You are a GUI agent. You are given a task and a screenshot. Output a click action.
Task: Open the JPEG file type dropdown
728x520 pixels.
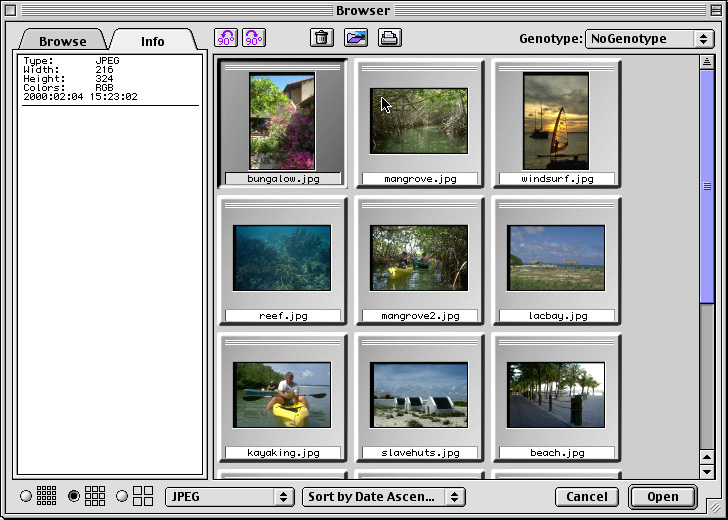[228, 496]
